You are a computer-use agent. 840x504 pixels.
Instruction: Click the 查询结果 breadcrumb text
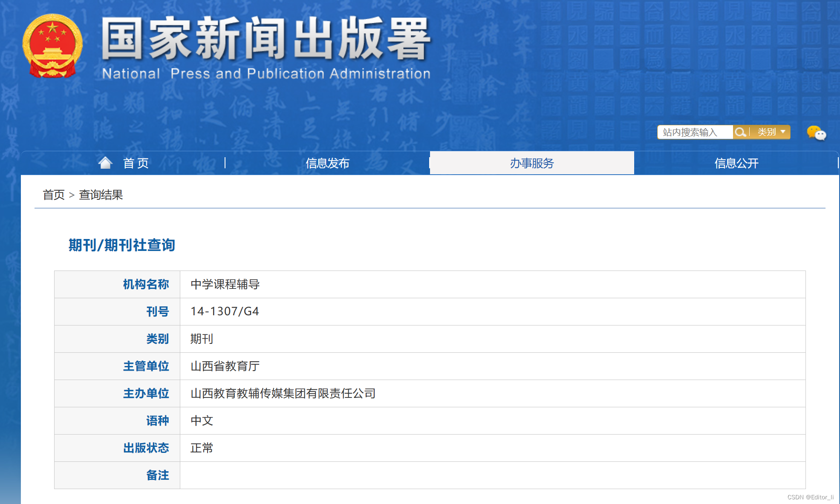(x=101, y=195)
